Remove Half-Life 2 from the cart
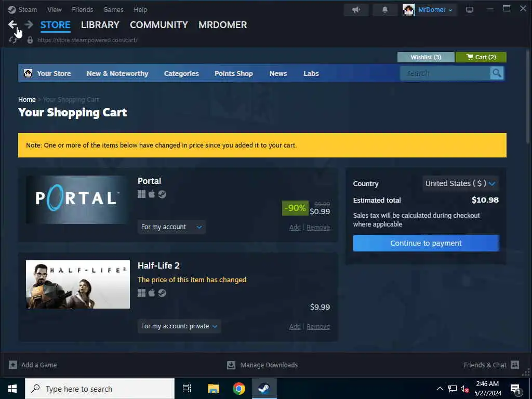 point(318,326)
